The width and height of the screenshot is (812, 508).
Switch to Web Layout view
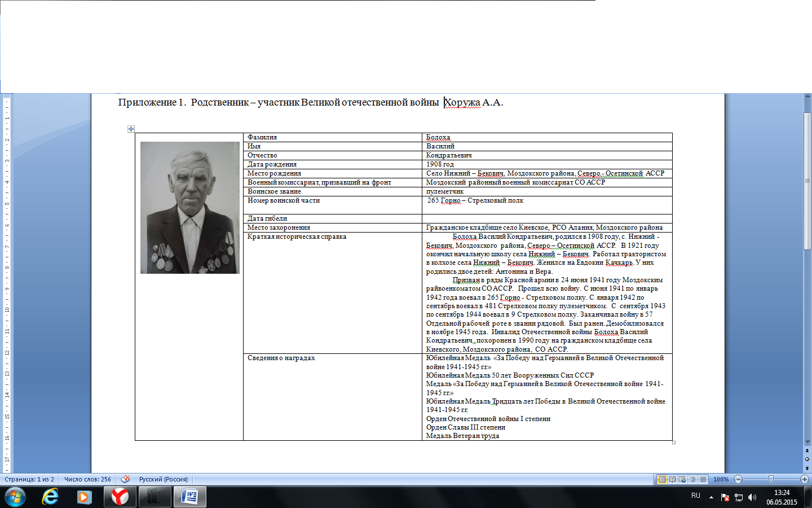pos(682,479)
